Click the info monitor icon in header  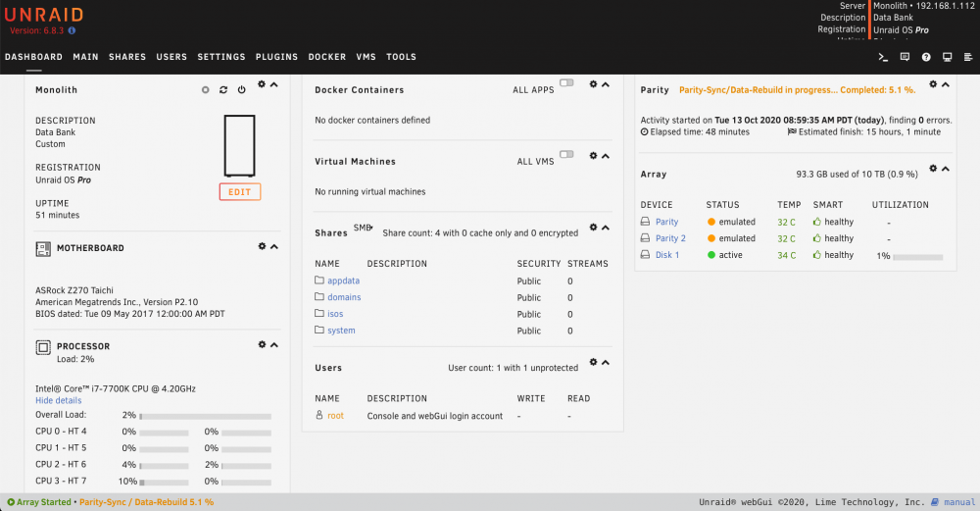[x=947, y=57]
